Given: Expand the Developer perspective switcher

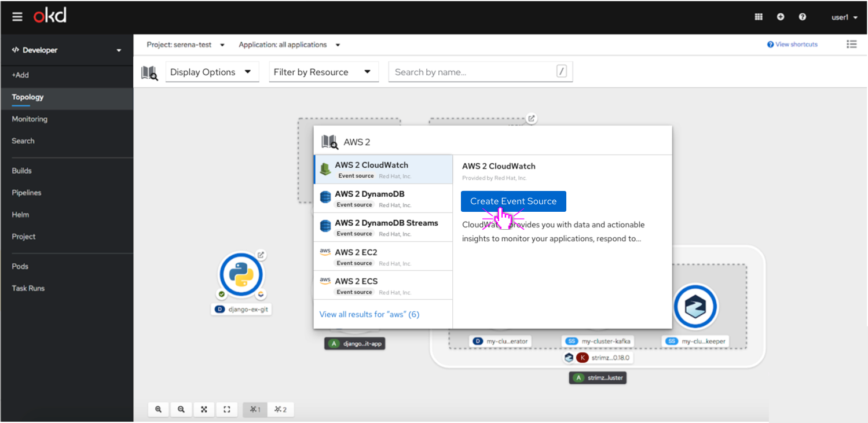Looking at the screenshot, I should 67,50.
